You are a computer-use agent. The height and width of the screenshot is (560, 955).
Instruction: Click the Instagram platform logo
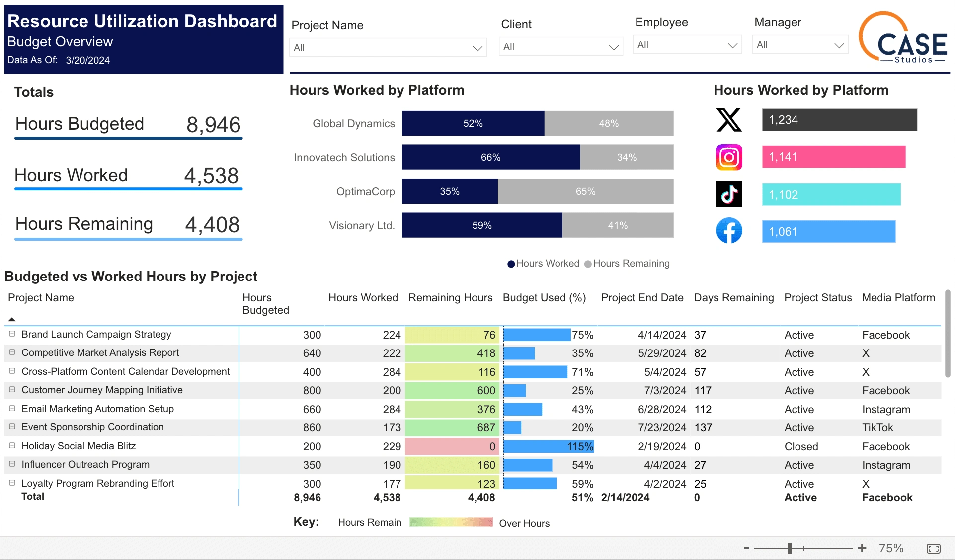(x=729, y=157)
